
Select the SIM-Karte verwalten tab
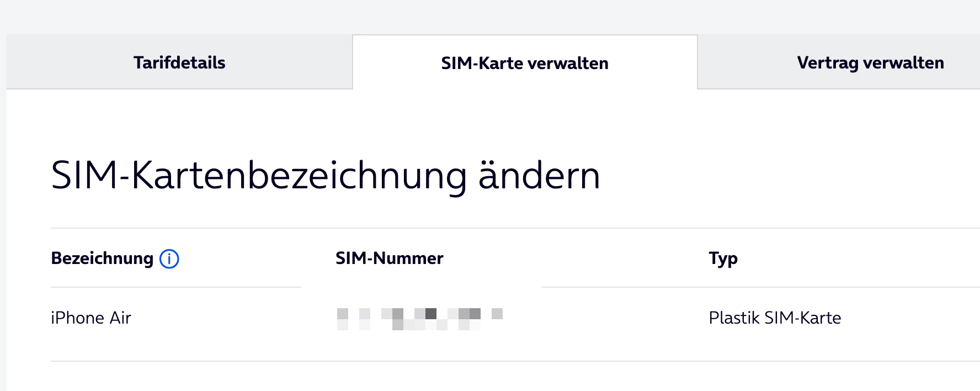pos(524,63)
